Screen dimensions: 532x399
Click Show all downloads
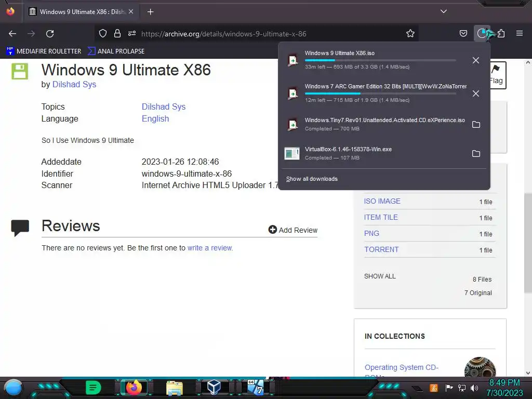312,179
